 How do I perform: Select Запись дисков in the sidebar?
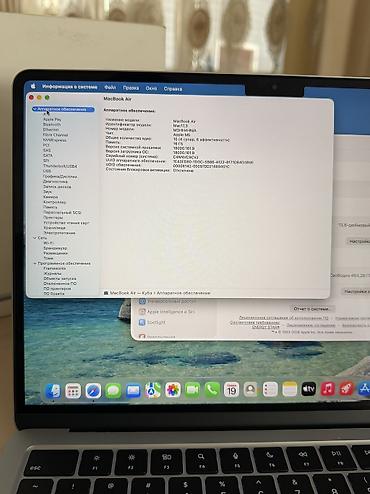point(57,187)
